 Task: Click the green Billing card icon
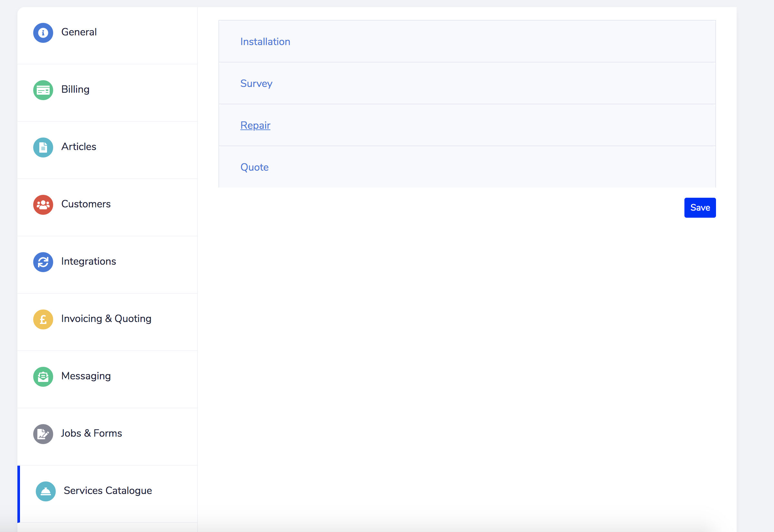[x=43, y=90]
